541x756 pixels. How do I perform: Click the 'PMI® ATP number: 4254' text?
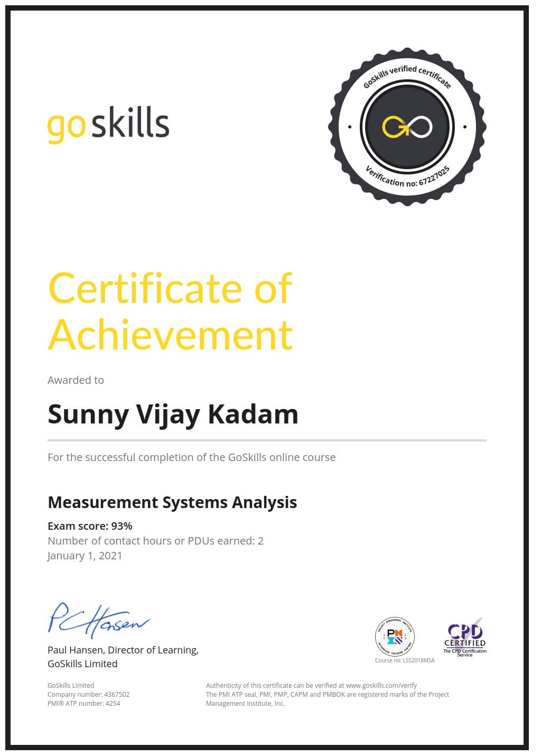click(83, 703)
